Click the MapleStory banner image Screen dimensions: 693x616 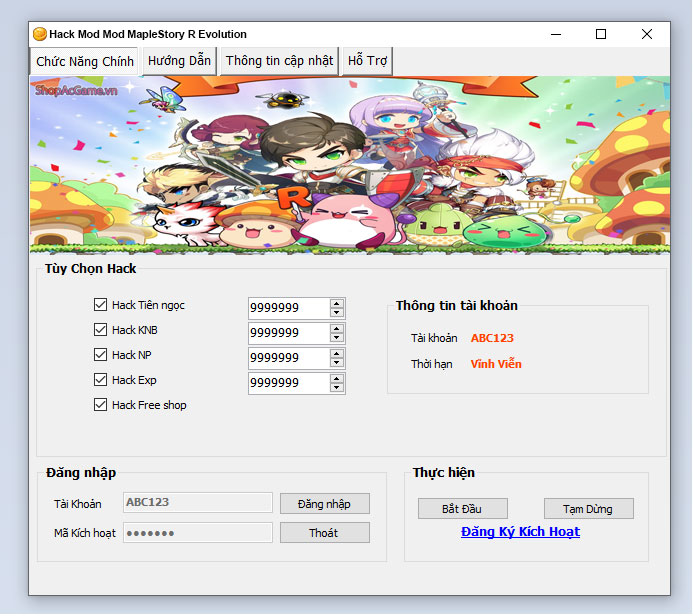coord(350,165)
